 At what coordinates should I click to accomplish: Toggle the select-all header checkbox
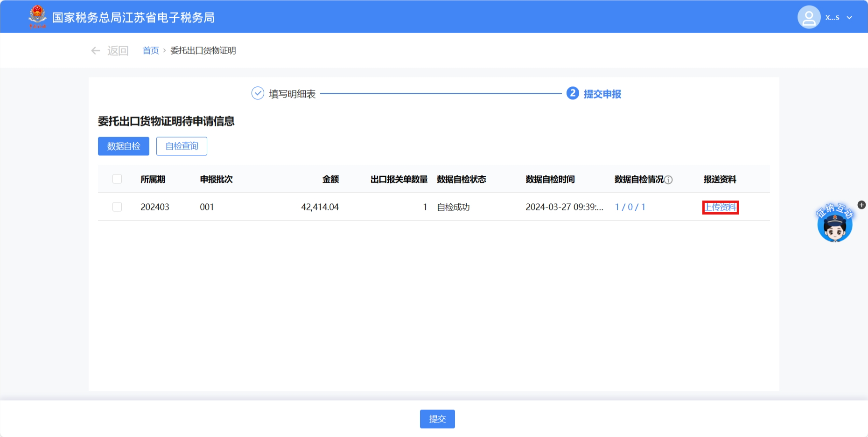pyautogui.click(x=117, y=179)
